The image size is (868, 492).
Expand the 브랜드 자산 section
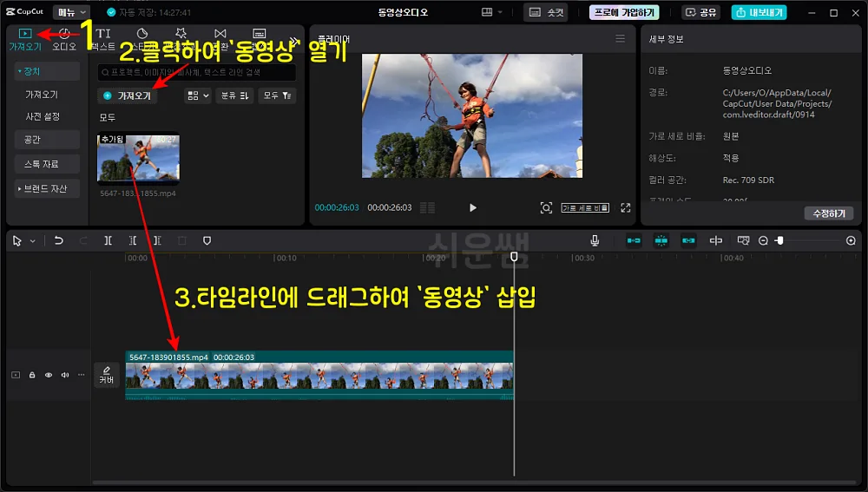pyautogui.click(x=47, y=188)
